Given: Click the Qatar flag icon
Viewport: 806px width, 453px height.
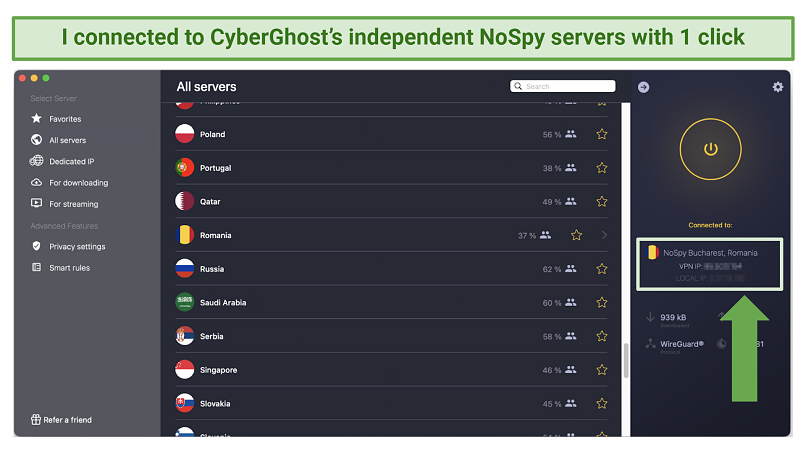Looking at the screenshot, I should [185, 201].
